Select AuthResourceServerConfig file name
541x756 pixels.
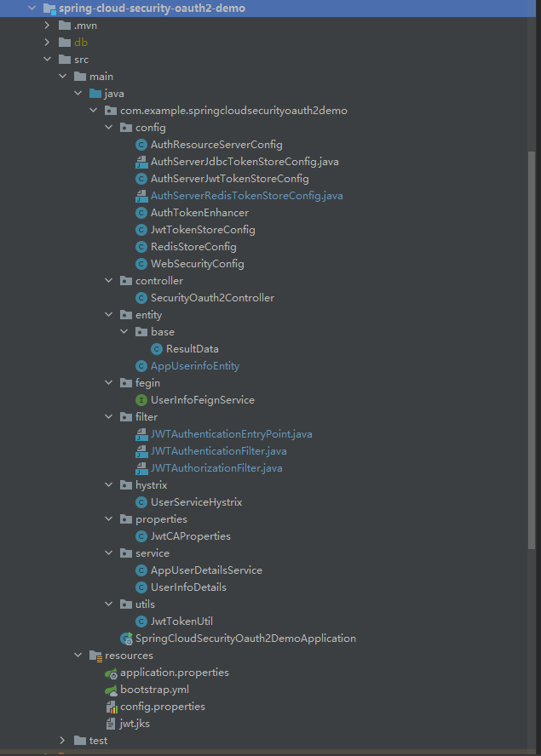pyautogui.click(x=216, y=145)
